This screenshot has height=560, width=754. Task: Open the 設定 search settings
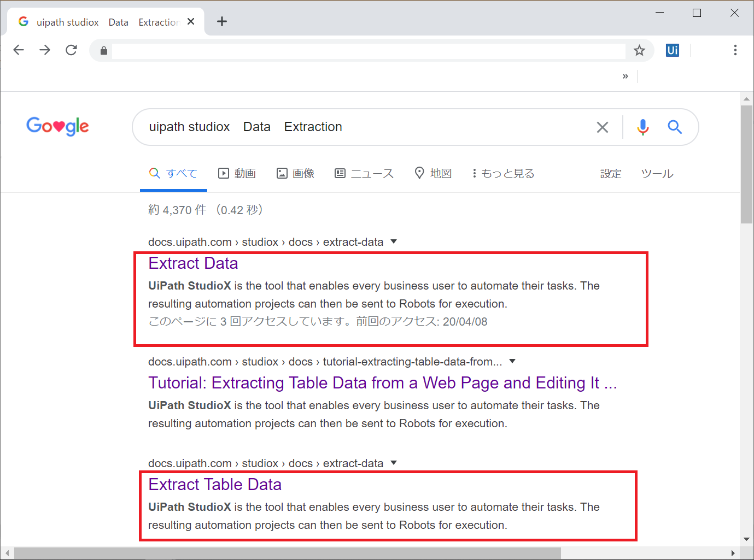click(x=611, y=173)
